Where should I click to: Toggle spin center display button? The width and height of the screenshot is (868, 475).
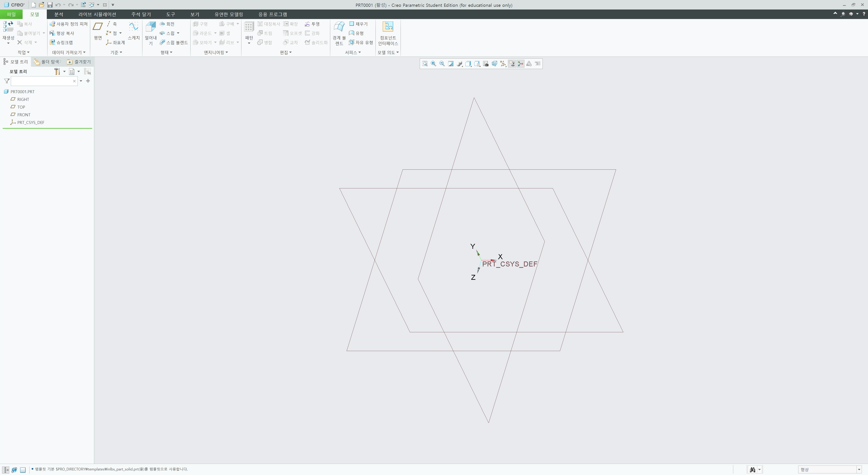click(520, 64)
